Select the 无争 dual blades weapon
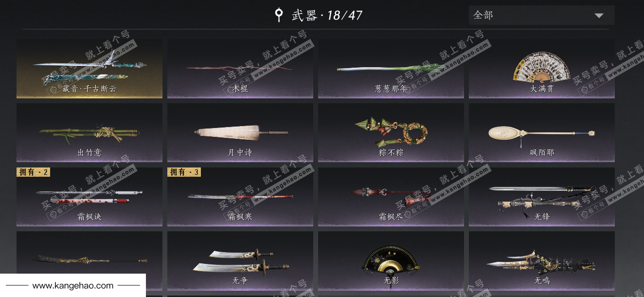Image resolution: width=644 pixels, height=297 pixels. (240, 260)
